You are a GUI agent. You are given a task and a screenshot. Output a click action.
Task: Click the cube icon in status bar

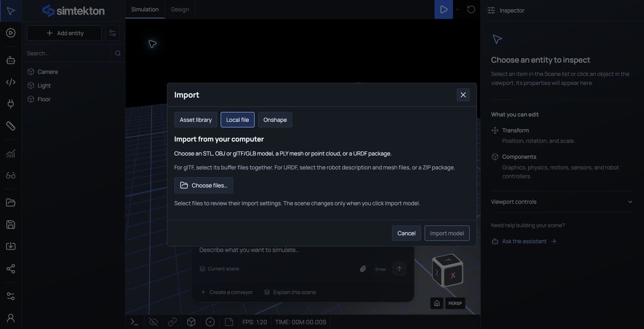(191, 322)
